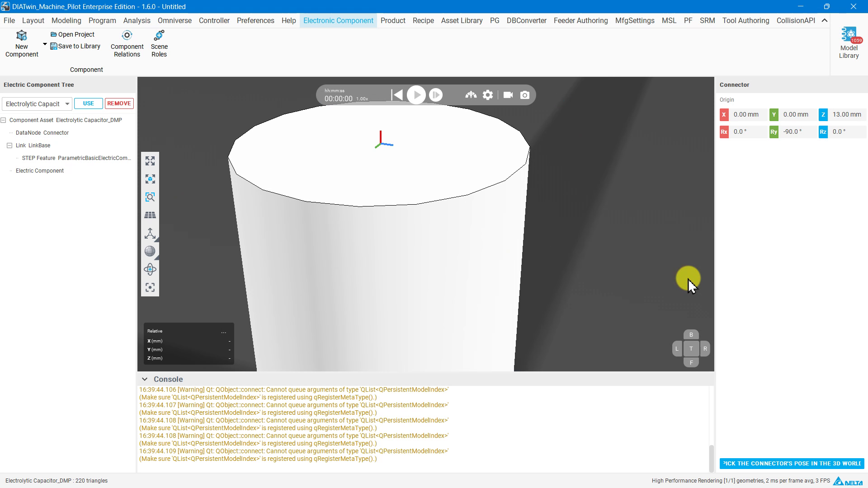Viewport: 868px width, 488px height.
Task: Click the orbit view mode icon
Action: (x=150, y=269)
